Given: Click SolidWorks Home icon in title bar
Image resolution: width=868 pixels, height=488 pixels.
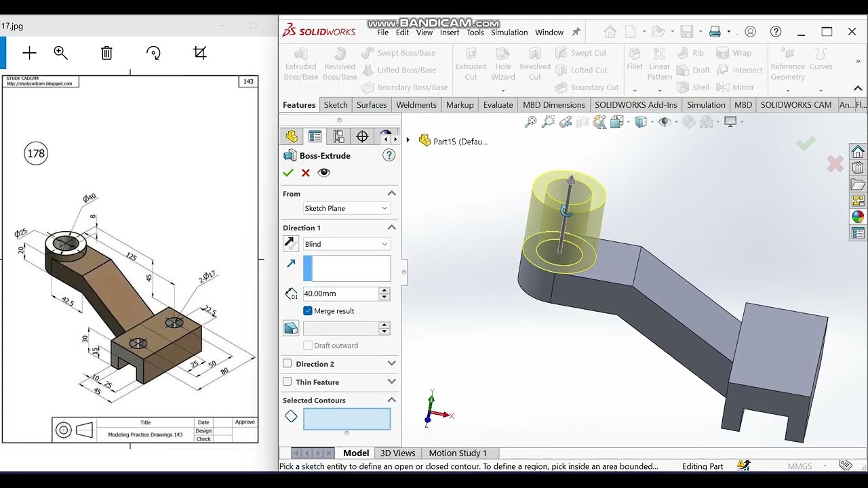Looking at the screenshot, I should [610, 32].
